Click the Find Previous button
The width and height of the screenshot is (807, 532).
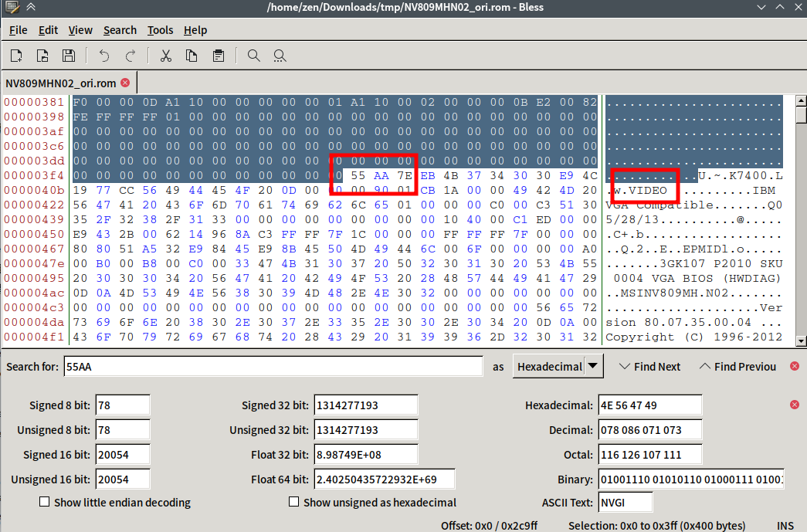(737, 367)
